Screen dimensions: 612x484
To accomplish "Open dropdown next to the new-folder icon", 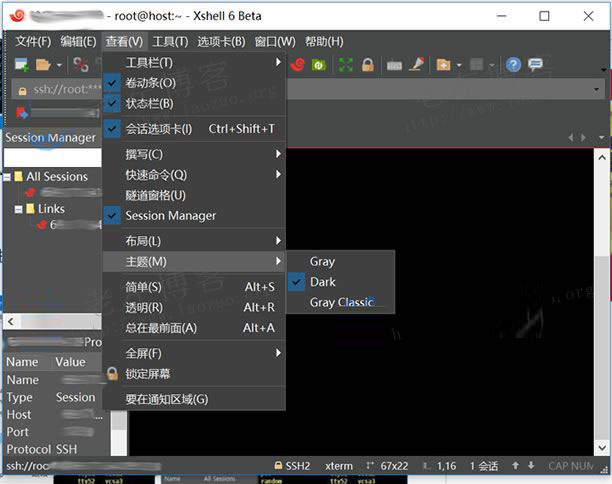I will click(x=459, y=65).
